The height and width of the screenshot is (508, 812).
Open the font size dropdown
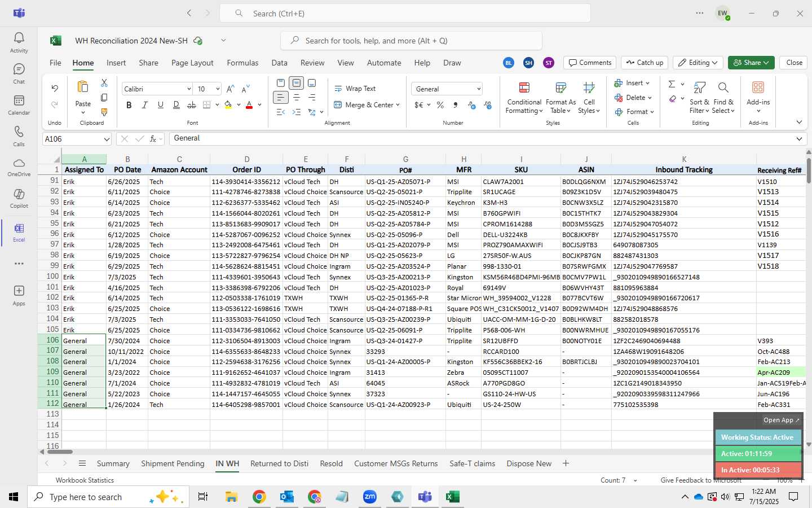(x=217, y=89)
